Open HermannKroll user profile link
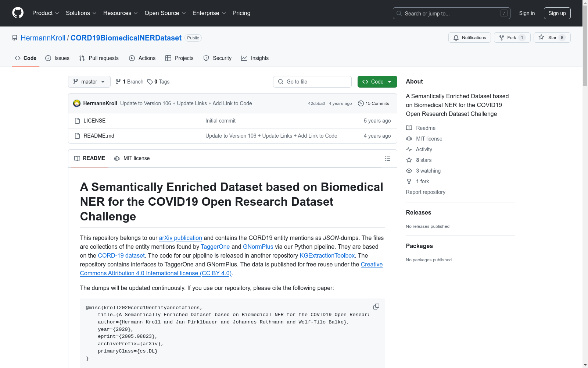This screenshot has height=368, width=588. pyautogui.click(x=43, y=38)
